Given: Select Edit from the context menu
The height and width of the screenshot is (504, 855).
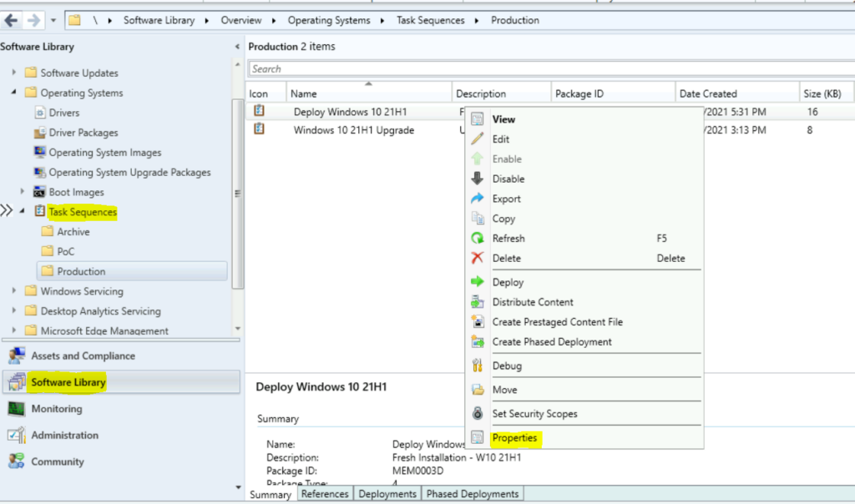Looking at the screenshot, I should [x=501, y=139].
